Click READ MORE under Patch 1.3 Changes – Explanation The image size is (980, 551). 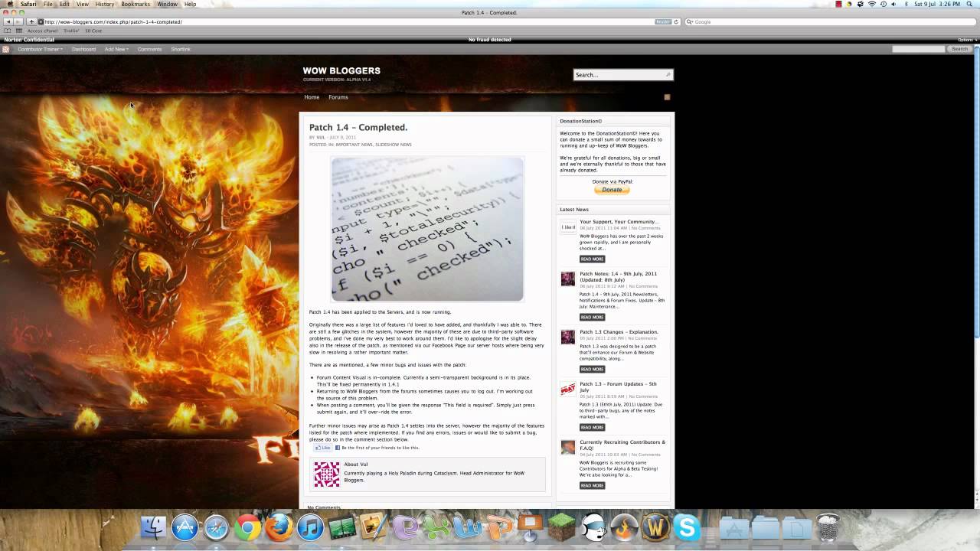(x=592, y=369)
